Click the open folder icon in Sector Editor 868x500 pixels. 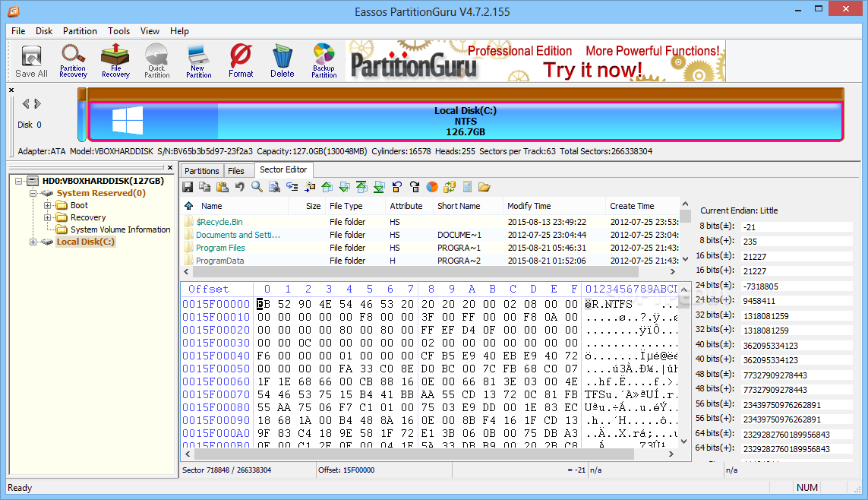click(x=485, y=187)
